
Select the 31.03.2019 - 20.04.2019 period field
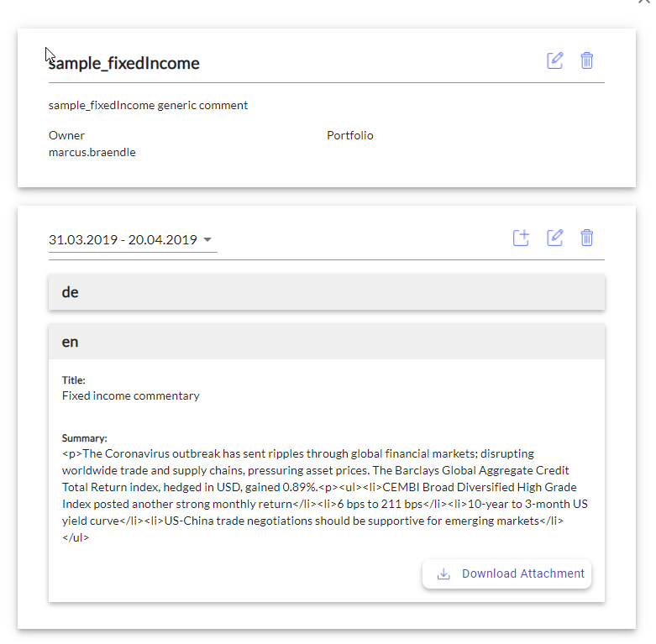[x=123, y=240]
